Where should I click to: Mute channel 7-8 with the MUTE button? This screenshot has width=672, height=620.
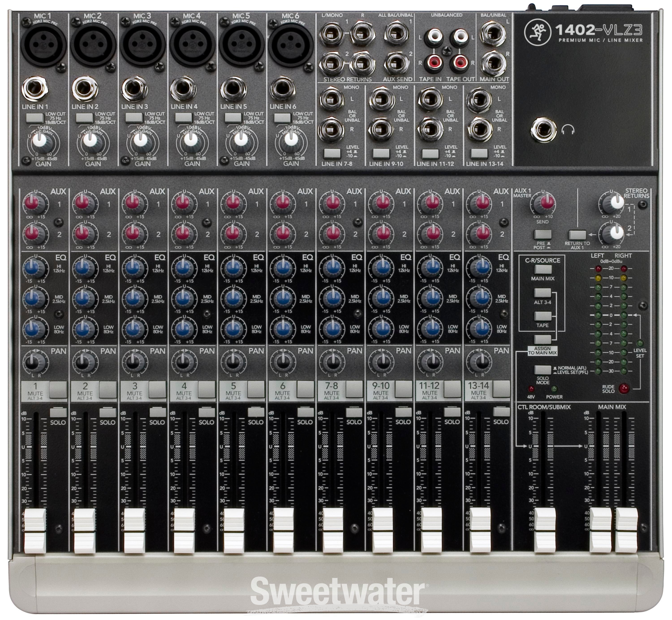[x=354, y=389]
